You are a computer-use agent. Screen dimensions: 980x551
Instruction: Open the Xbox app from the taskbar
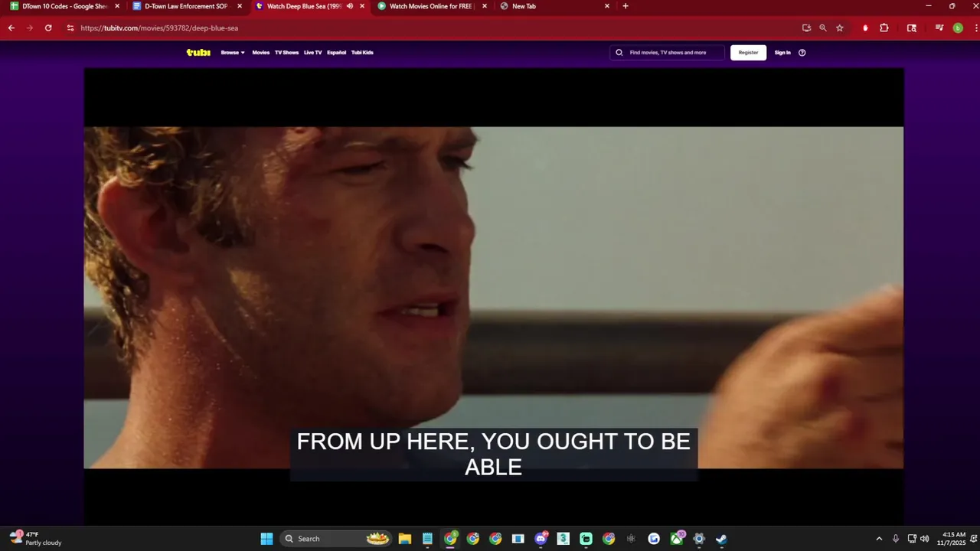[677, 539]
